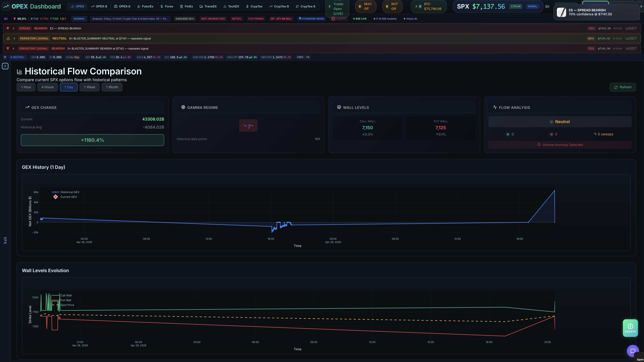The height and width of the screenshot is (362, 644).
Task: Click the OPEX Dashboard logo icon
Action: pyautogui.click(x=6, y=7)
